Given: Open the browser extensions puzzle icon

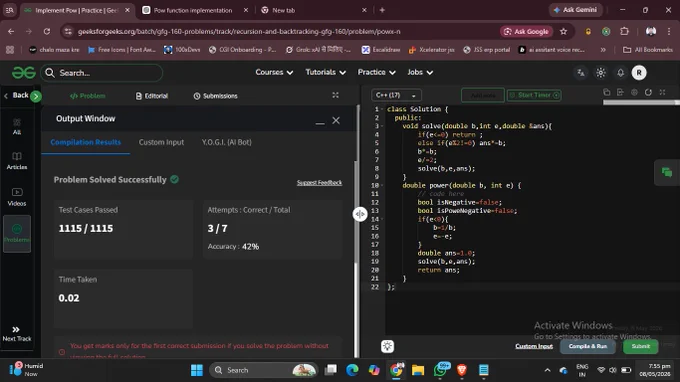Looking at the screenshot, I should 624,31.
